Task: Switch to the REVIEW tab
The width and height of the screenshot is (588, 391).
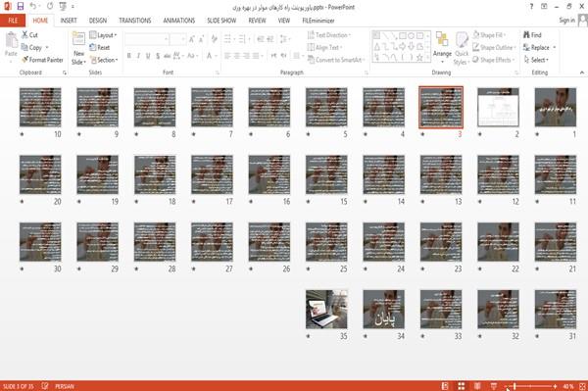Action: (x=257, y=21)
